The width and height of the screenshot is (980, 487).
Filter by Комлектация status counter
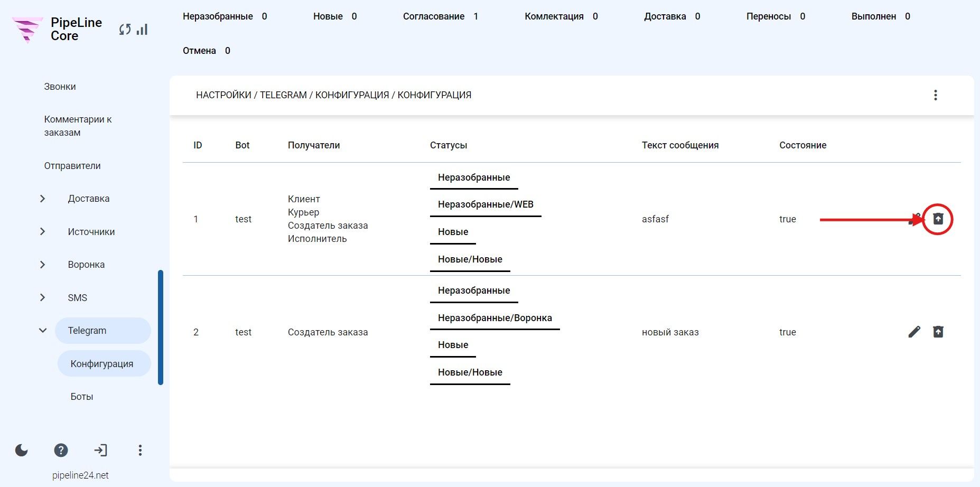562,16
